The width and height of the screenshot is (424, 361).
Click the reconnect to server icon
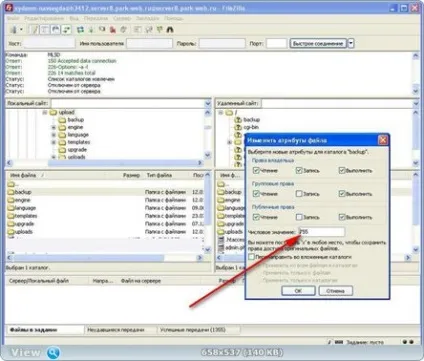click(x=124, y=30)
